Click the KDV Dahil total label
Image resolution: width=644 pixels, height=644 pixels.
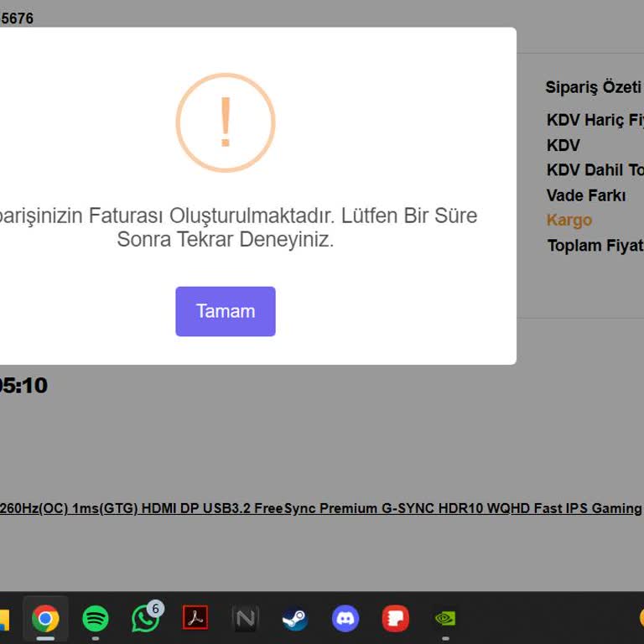pyautogui.click(x=595, y=170)
